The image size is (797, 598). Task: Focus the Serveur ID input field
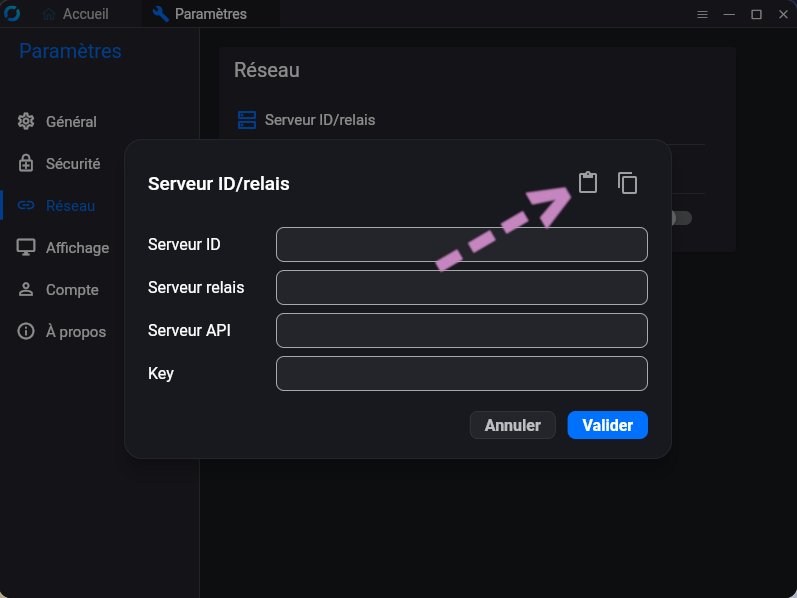tap(461, 244)
